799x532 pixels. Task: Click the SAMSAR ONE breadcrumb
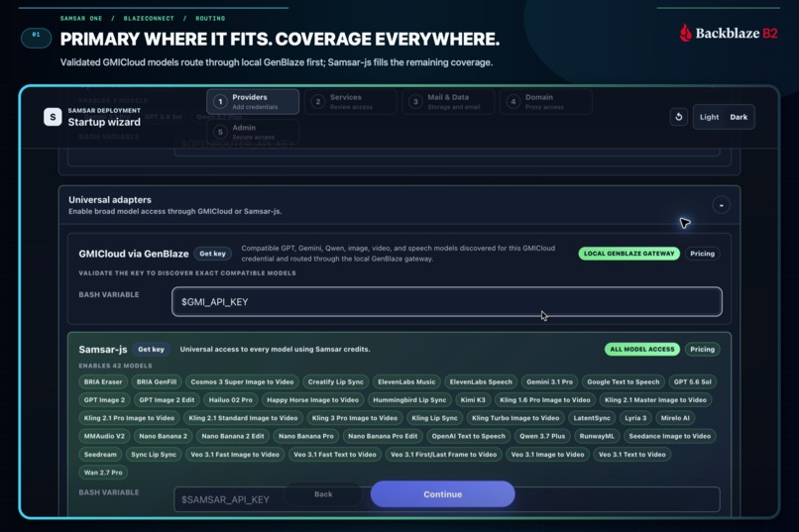pos(81,18)
